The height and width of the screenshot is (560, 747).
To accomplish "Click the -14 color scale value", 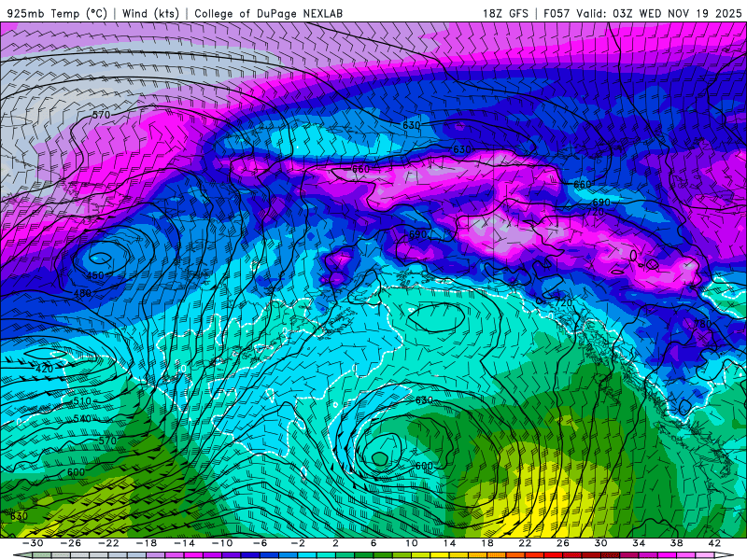I will pyautogui.click(x=184, y=543).
